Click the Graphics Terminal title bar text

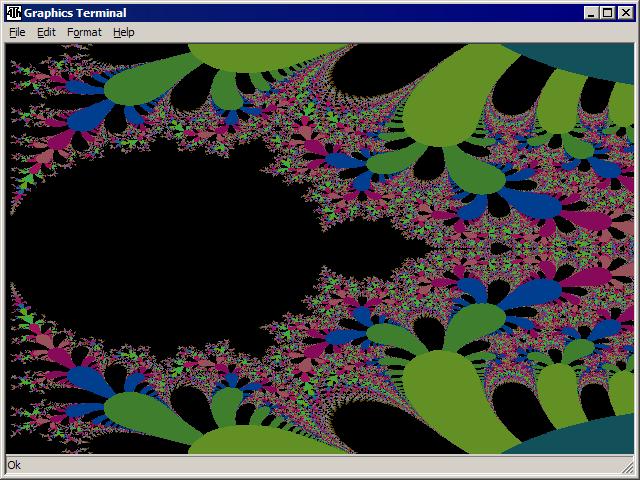pos(75,13)
